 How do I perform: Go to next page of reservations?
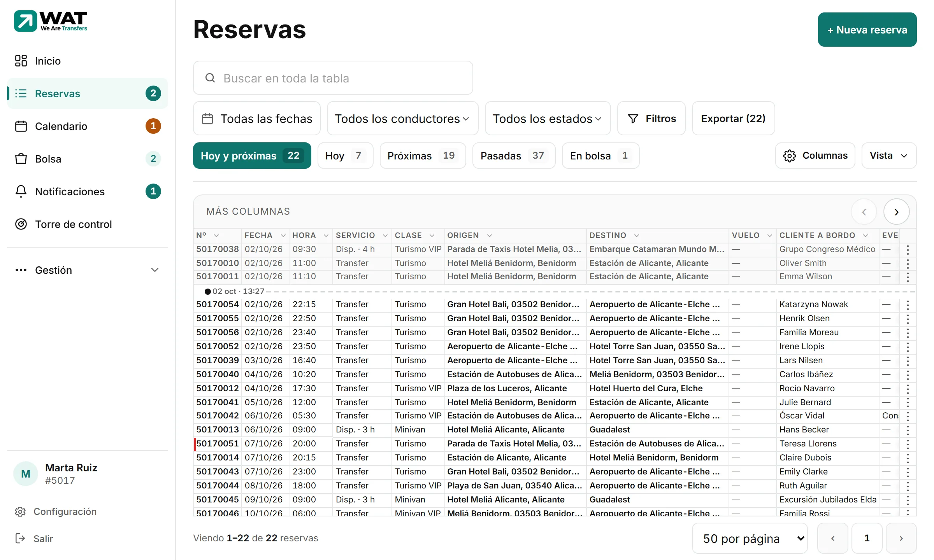901,539
